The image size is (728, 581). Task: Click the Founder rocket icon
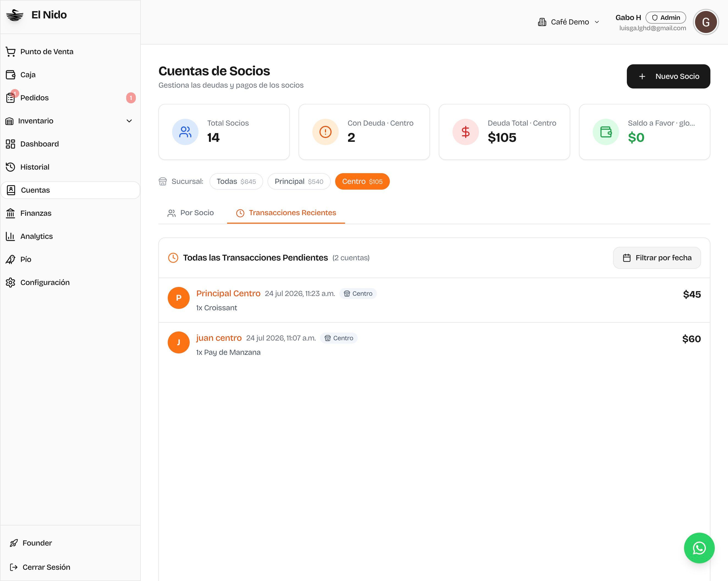click(13, 543)
